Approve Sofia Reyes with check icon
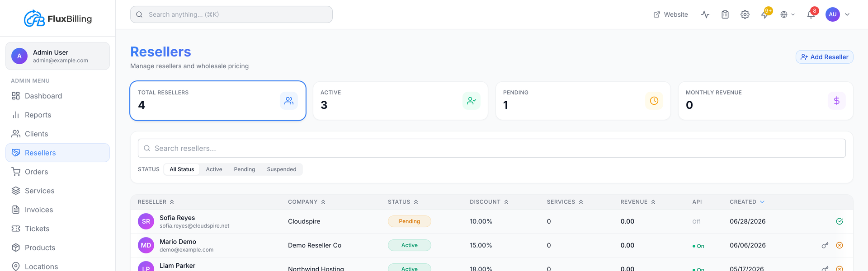Viewport: 868px width, 271px height. pos(840,221)
